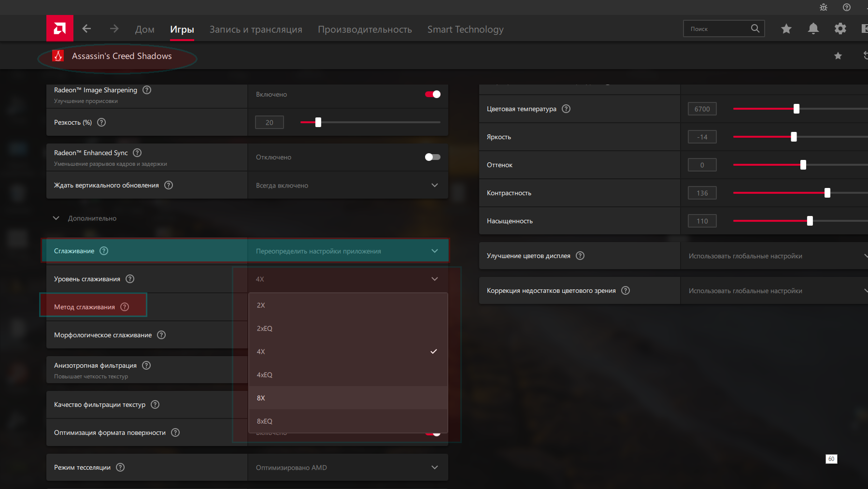The image size is (868, 489).
Task: Click the bug report icon
Action: 823,7
